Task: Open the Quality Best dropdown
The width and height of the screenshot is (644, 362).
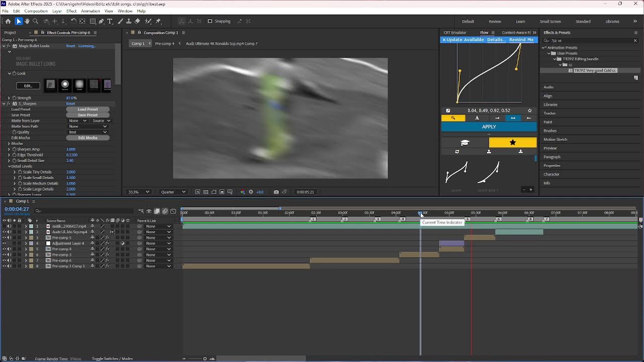Action: coord(88,132)
